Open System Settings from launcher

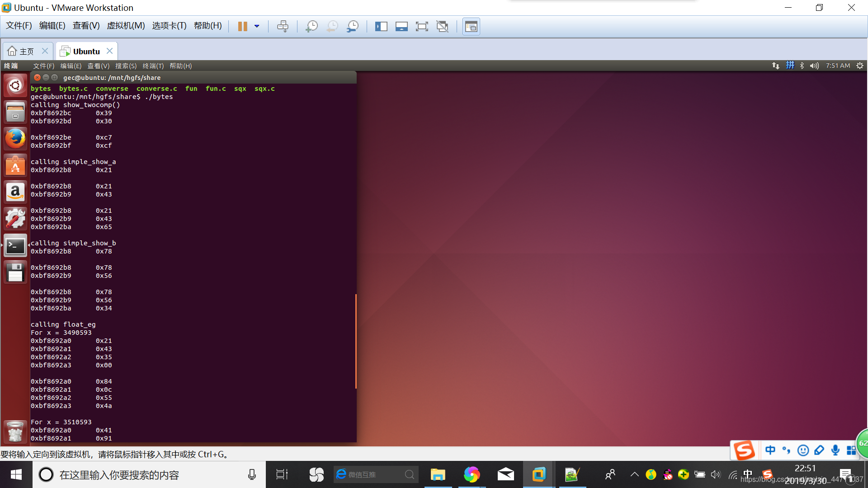[15, 219]
